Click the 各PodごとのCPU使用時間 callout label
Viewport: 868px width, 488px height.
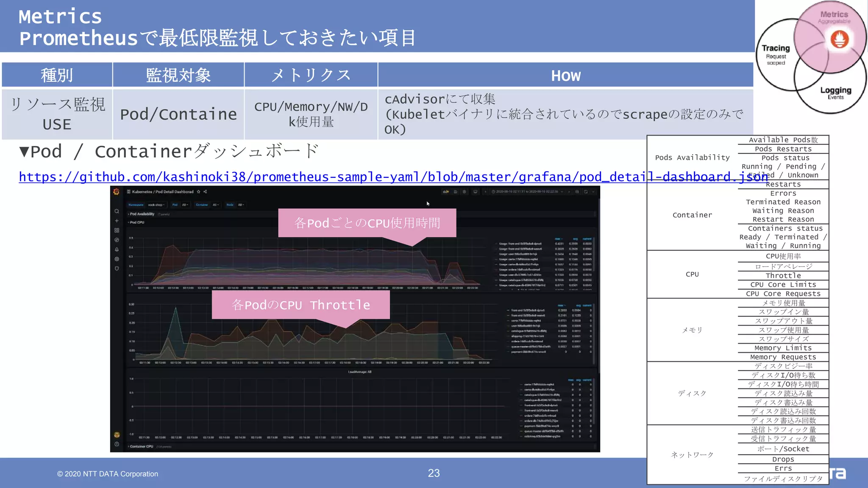(367, 223)
